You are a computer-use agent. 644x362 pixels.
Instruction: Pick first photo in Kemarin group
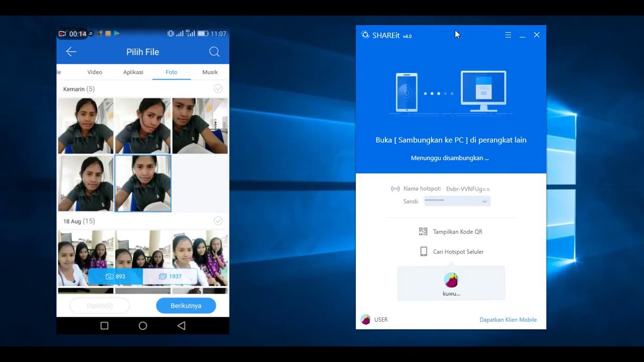(86, 126)
